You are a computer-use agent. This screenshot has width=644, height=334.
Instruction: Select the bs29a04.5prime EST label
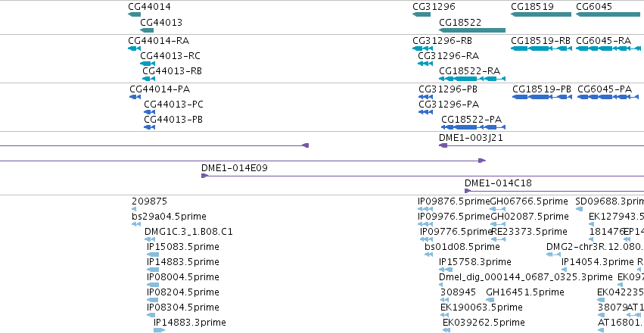point(169,217)
